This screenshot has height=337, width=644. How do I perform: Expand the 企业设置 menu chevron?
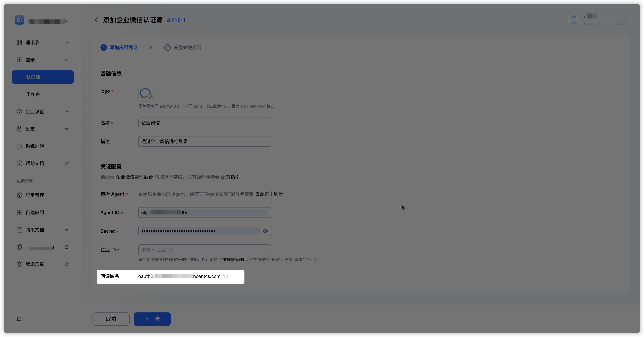click(67, 112)
